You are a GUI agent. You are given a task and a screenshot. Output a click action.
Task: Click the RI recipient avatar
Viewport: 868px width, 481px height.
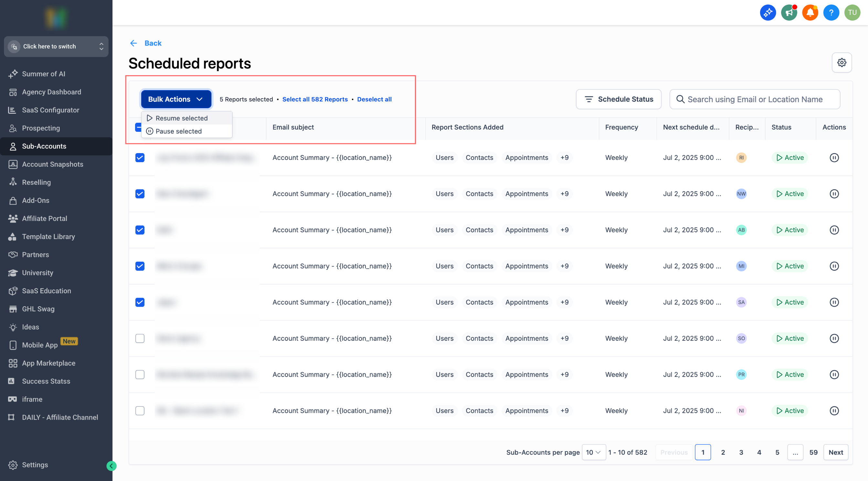pos(741,158)
